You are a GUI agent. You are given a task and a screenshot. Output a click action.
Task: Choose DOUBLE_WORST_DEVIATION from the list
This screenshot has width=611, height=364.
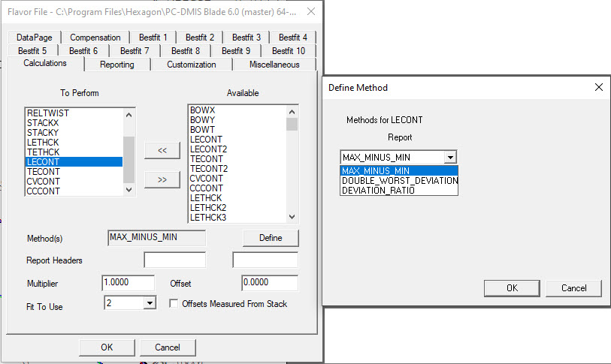399,181
